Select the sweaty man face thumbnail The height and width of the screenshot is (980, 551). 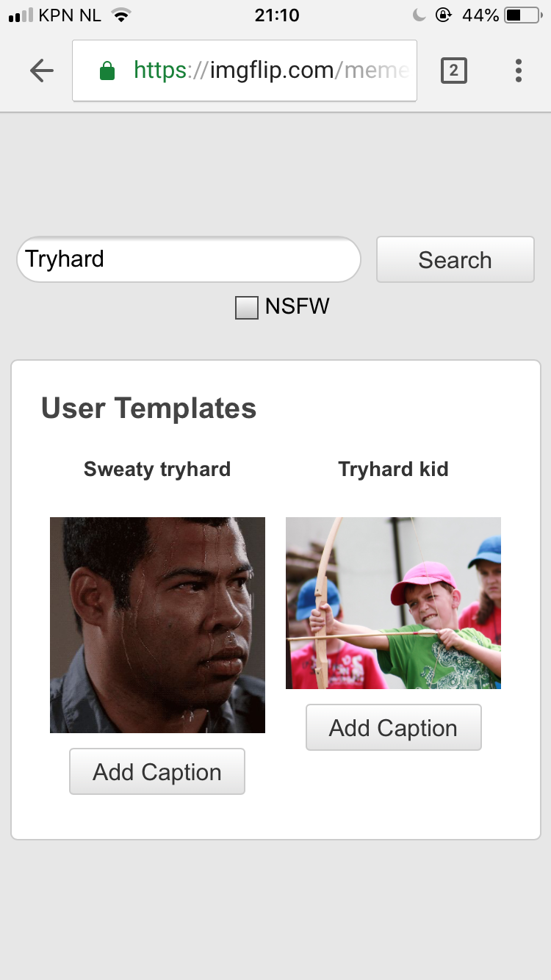click(157, 625)
